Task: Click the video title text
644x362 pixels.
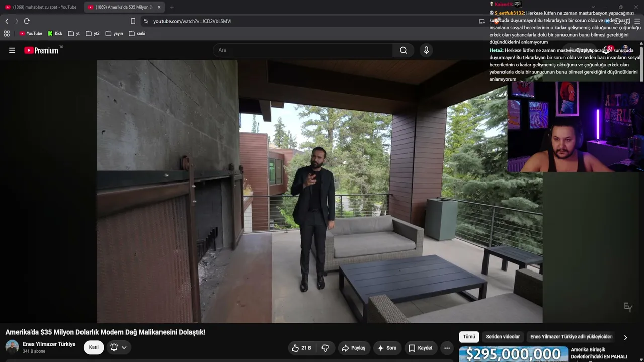Action: [x=105, y=332]
